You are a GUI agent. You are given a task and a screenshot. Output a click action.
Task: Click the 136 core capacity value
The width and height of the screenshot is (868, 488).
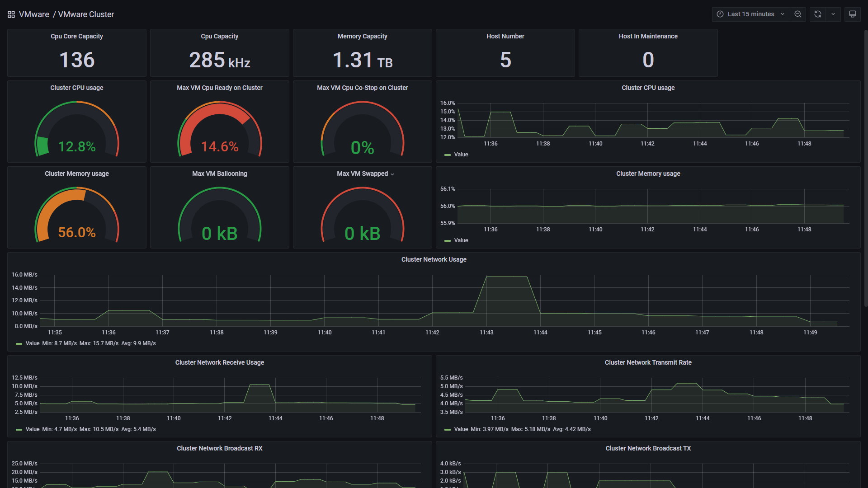[x=77, y=60]
